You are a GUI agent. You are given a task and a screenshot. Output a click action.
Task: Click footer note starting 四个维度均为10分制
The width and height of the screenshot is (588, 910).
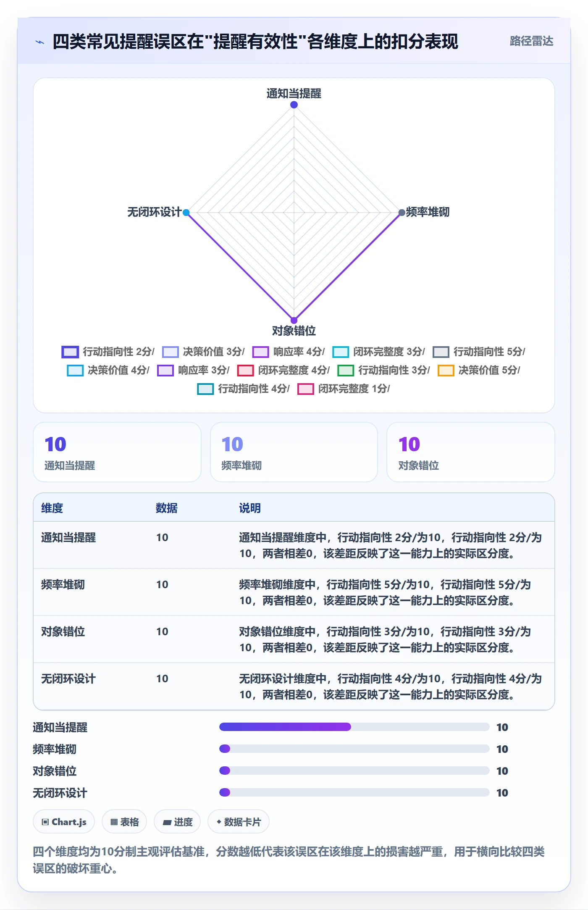coord(289,860)
